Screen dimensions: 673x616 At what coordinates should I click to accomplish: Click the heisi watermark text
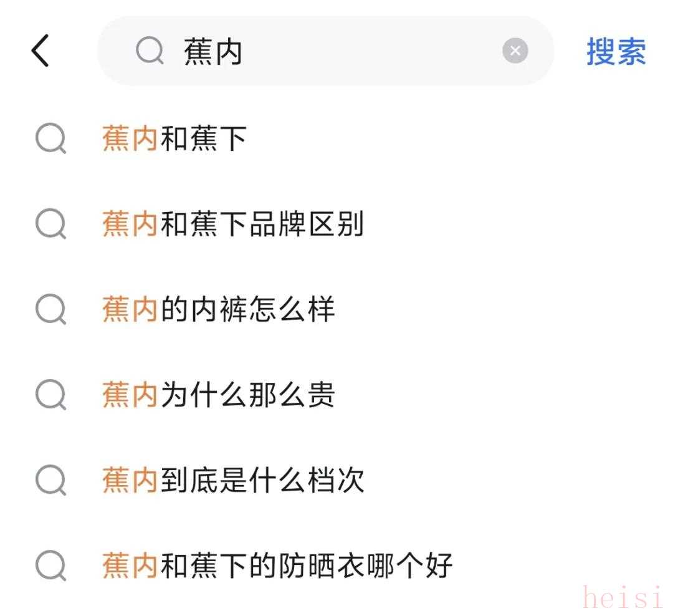click(x=623, y=597)
